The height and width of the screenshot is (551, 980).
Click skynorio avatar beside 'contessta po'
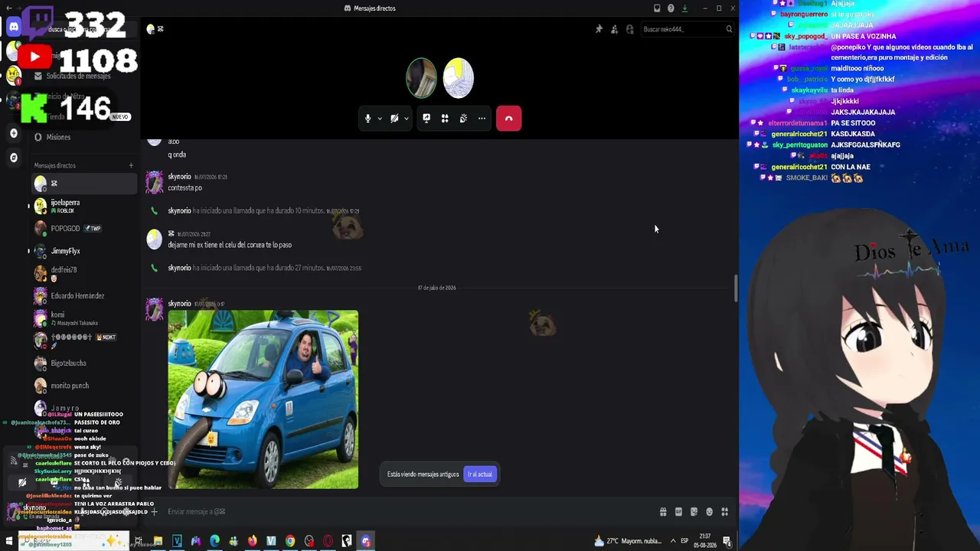[x=155, y=181]
